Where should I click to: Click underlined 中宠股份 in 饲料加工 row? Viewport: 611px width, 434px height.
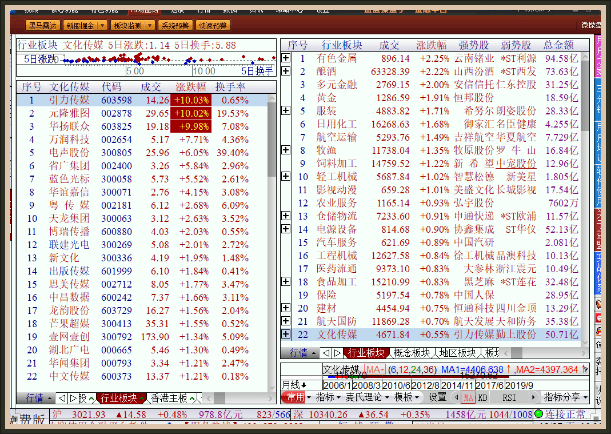coord(516,163)
